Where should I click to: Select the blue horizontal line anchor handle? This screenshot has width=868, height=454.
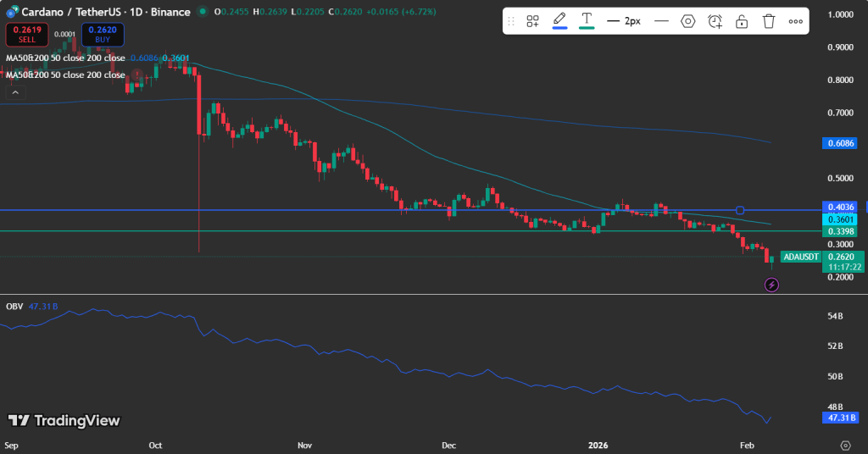tap(740, 210)
